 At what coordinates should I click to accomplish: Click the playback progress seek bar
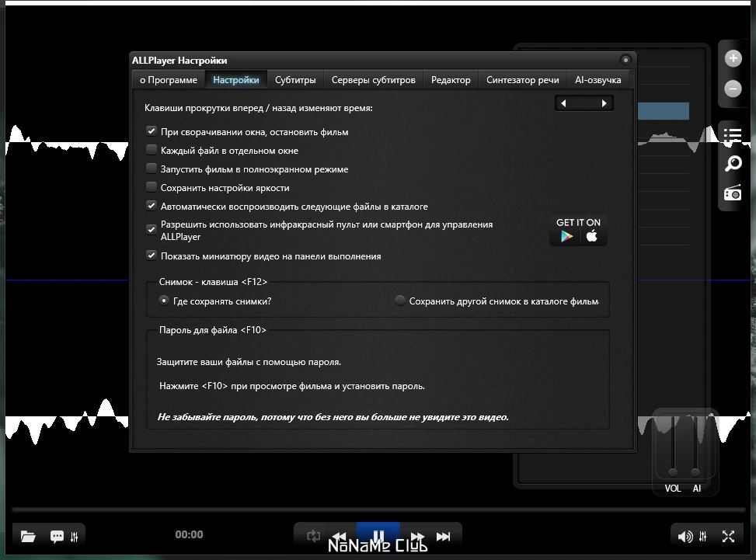[x=378, y=509]
